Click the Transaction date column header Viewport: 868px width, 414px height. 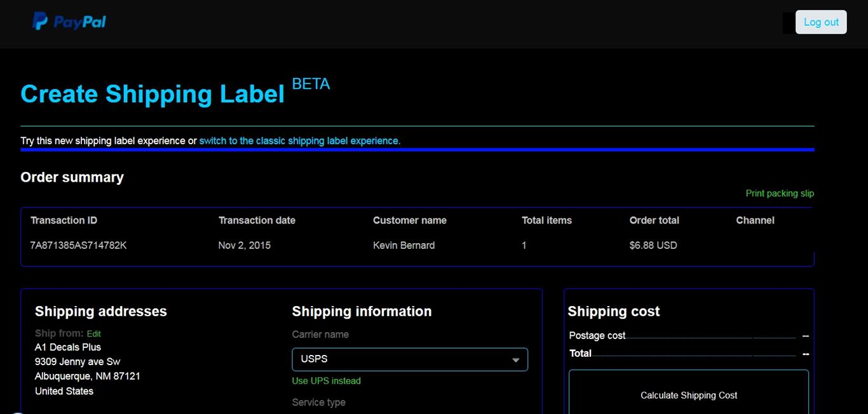point(257,220)
